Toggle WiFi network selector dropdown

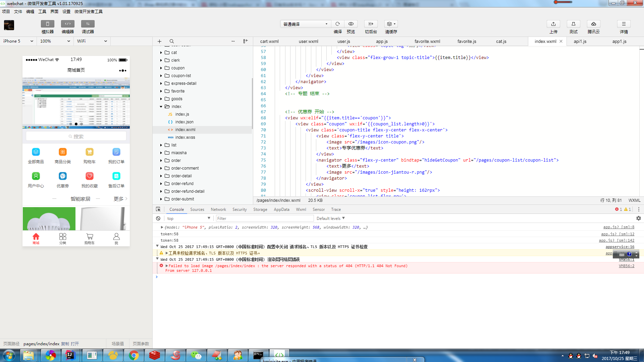pos(105,41)
